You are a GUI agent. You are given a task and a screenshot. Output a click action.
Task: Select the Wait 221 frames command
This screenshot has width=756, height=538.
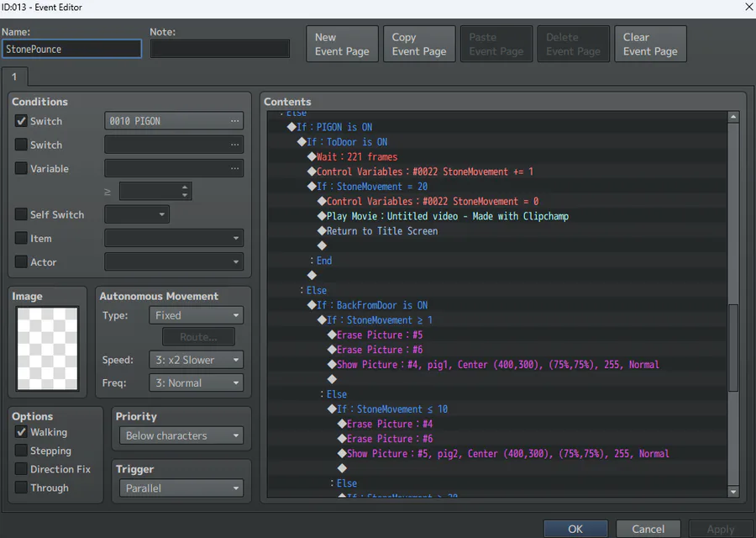[x=357, y=157]
